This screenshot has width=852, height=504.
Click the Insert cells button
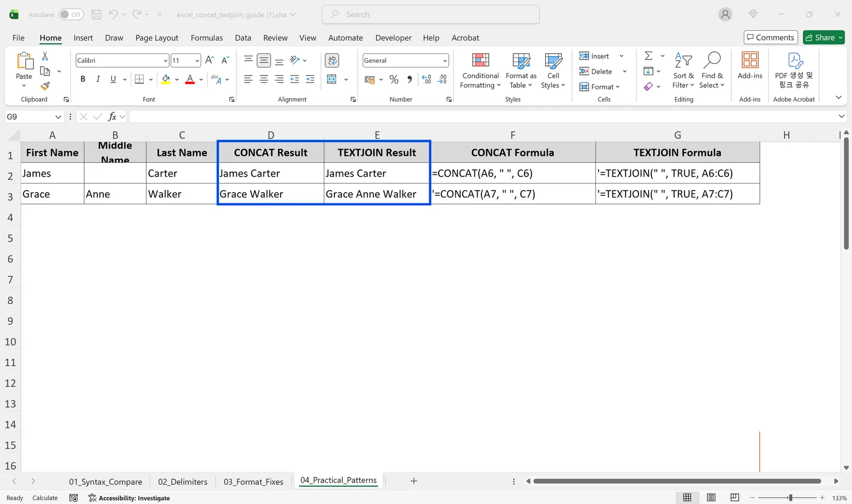click(x=594, y=56)
